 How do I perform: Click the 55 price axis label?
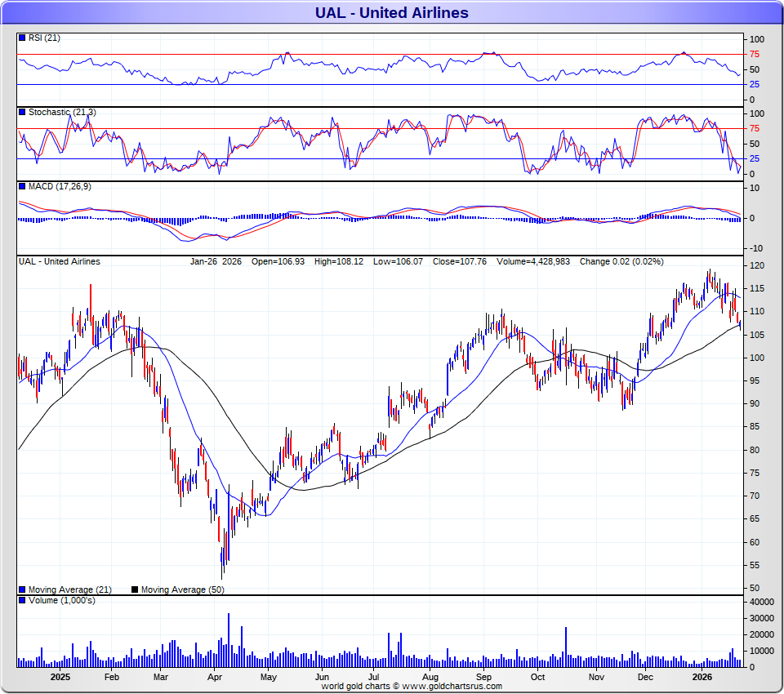[x=755, y=565]
